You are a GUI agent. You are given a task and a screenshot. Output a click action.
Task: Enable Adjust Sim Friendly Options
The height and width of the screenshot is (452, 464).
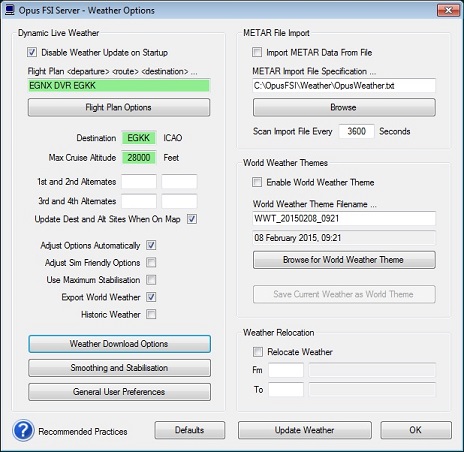click(x=151, y=263)
